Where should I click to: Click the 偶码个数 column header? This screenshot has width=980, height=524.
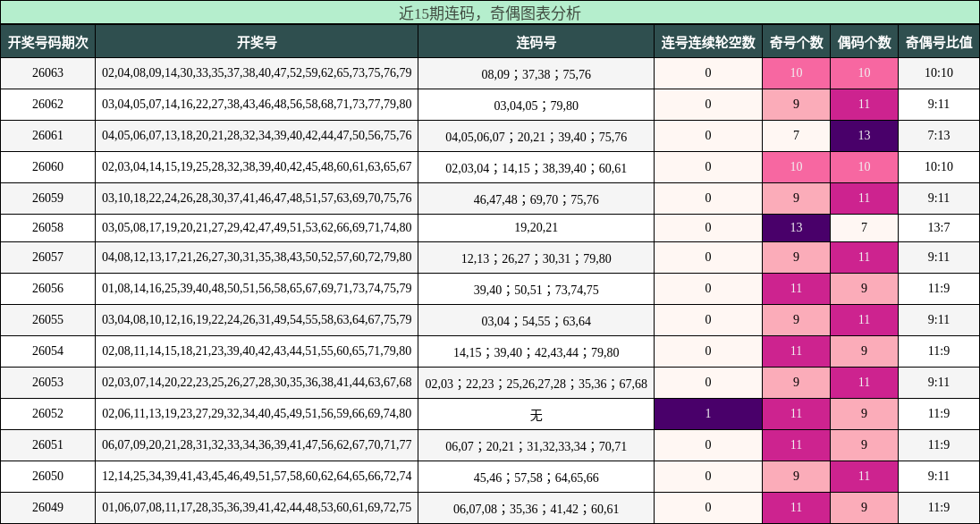coord(864,41)
